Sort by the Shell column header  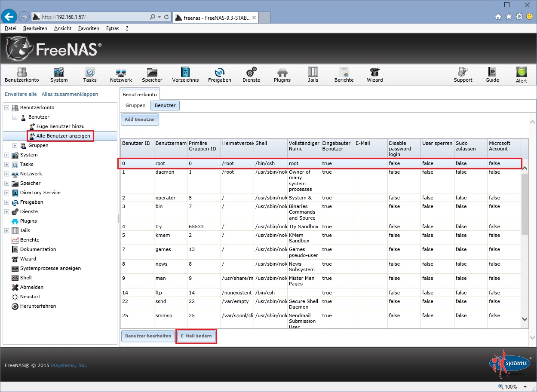pos(270,149)
